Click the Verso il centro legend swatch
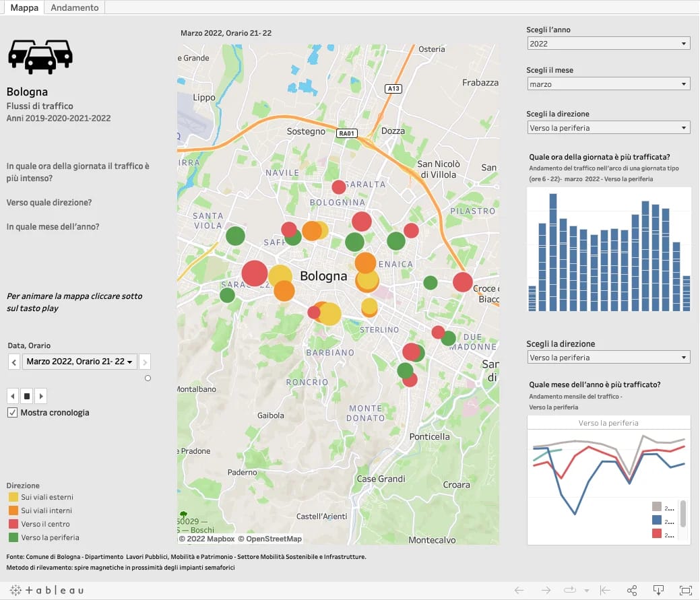The height and width of the screenshot is (600, 700). click(x=13, y=524)
